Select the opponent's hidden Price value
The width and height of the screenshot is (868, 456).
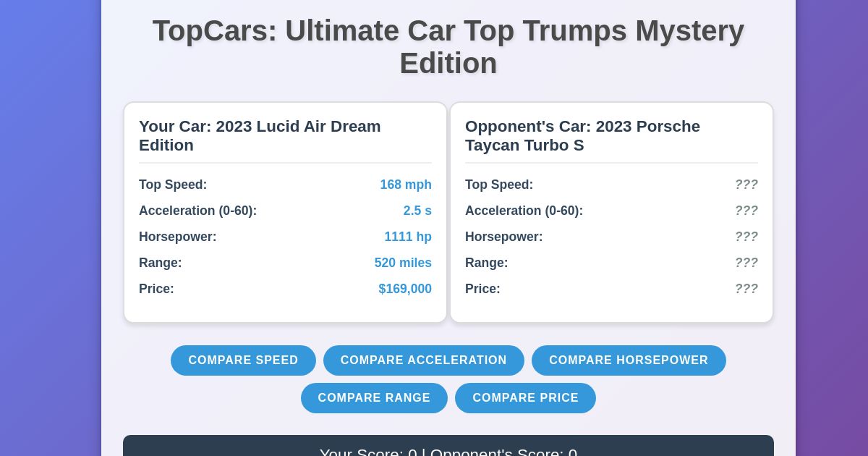point(746,289)
